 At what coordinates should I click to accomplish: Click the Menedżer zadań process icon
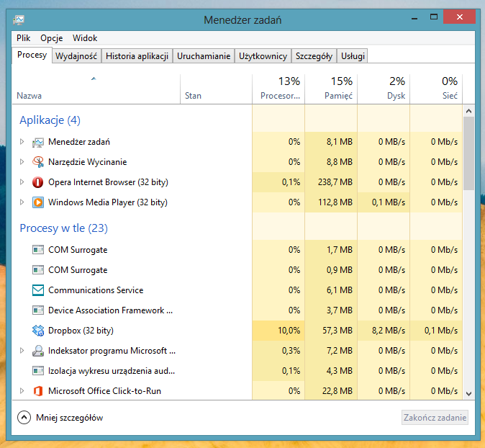point(38,142)
